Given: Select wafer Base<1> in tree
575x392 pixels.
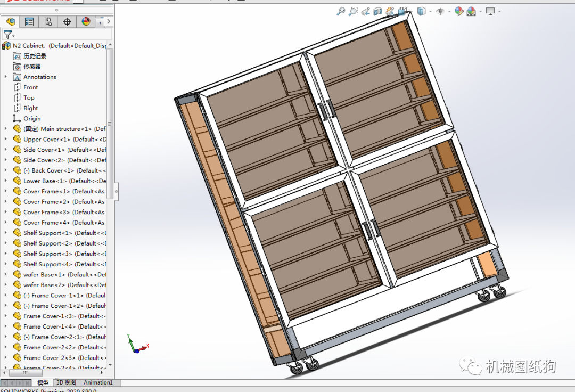Looking at the screenshot, I should [64, 274].
